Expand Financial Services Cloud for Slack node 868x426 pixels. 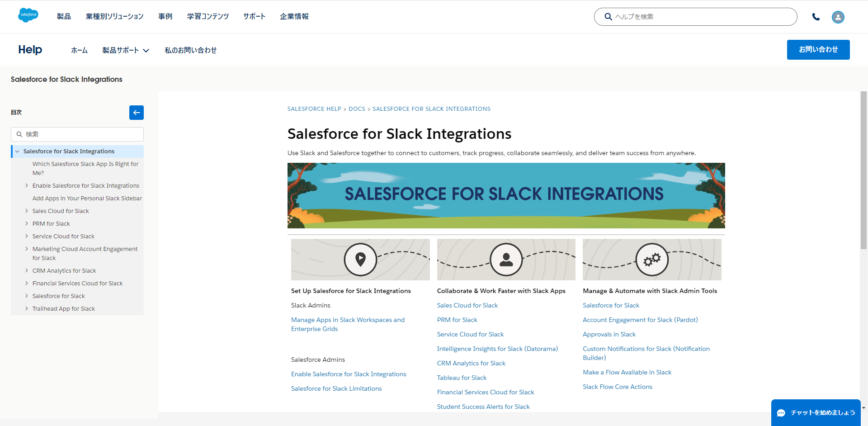point(26,284)
